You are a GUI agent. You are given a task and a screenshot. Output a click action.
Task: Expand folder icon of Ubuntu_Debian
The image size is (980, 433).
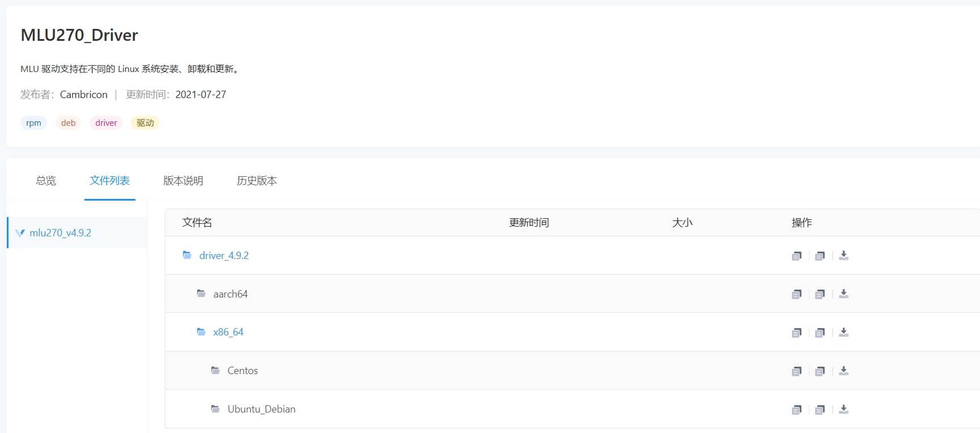tap(215, 409)
